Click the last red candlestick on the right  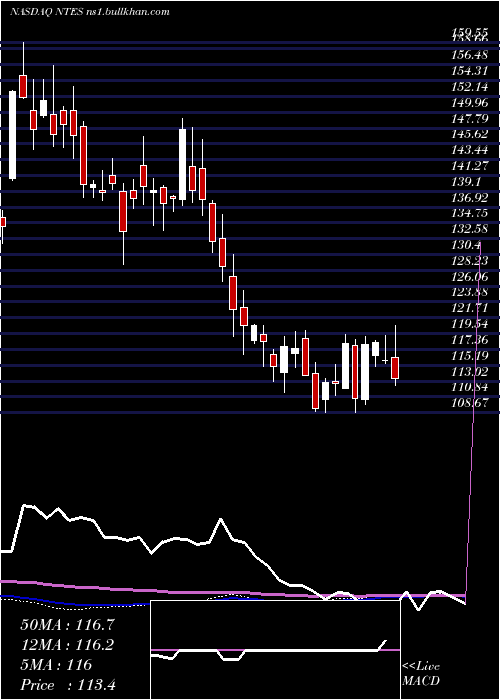[x=395, y=368]
